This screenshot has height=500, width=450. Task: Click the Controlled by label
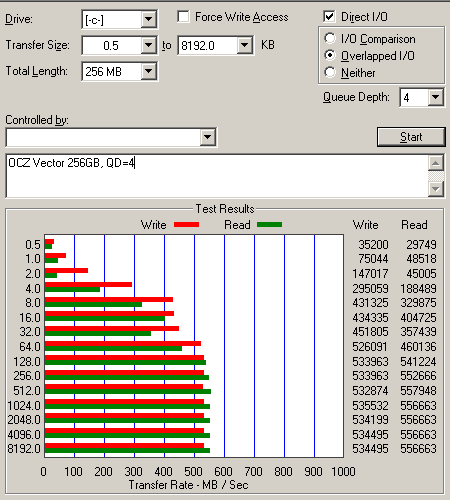[x=37, y=120]
